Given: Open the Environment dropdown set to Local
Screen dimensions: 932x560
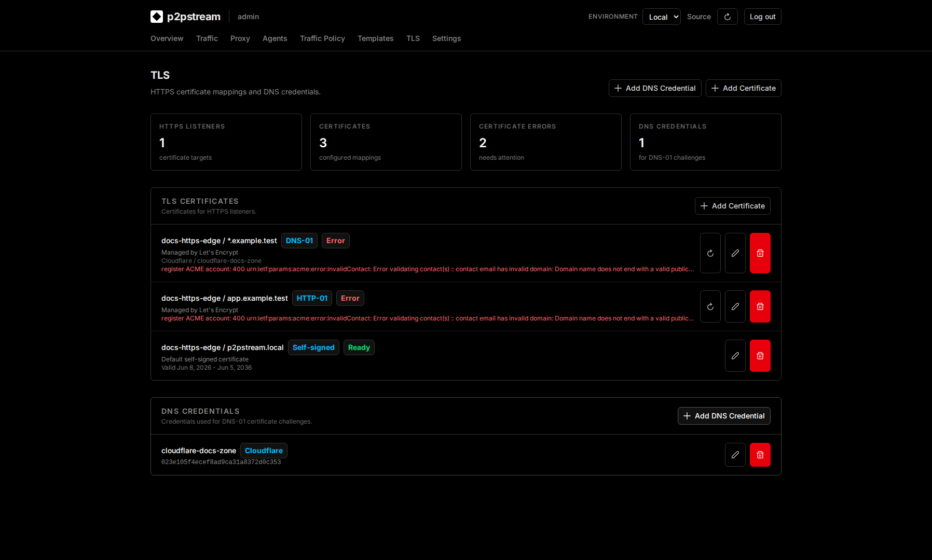Looking at the screenshot, I should click(x=662, y=17).
